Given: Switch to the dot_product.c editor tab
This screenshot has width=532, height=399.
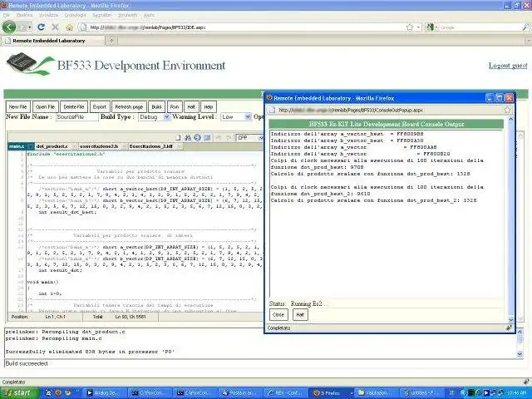Looking at the screenshot, I should tap(52, 146).
